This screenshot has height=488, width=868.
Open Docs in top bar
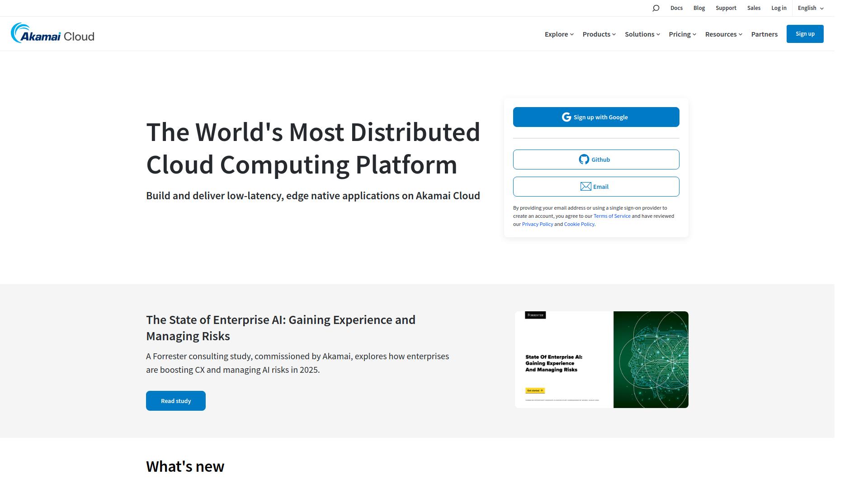click(x=676, y=8)
